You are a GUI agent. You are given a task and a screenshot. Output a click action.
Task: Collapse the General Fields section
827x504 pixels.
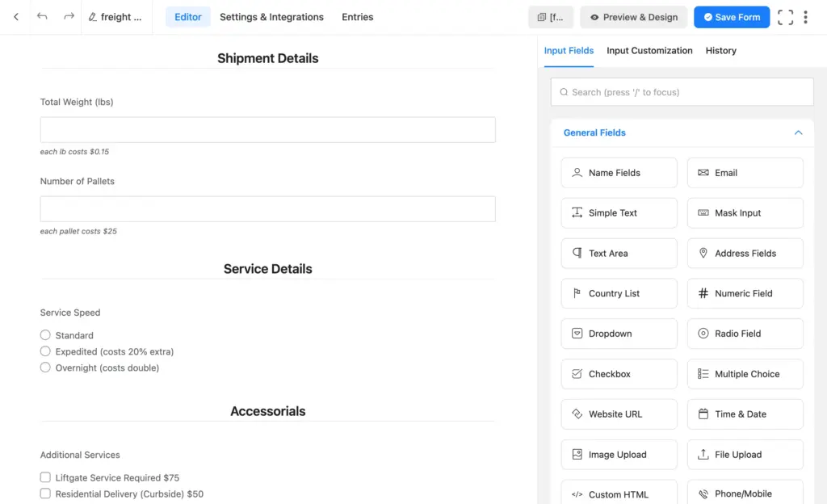798,132
